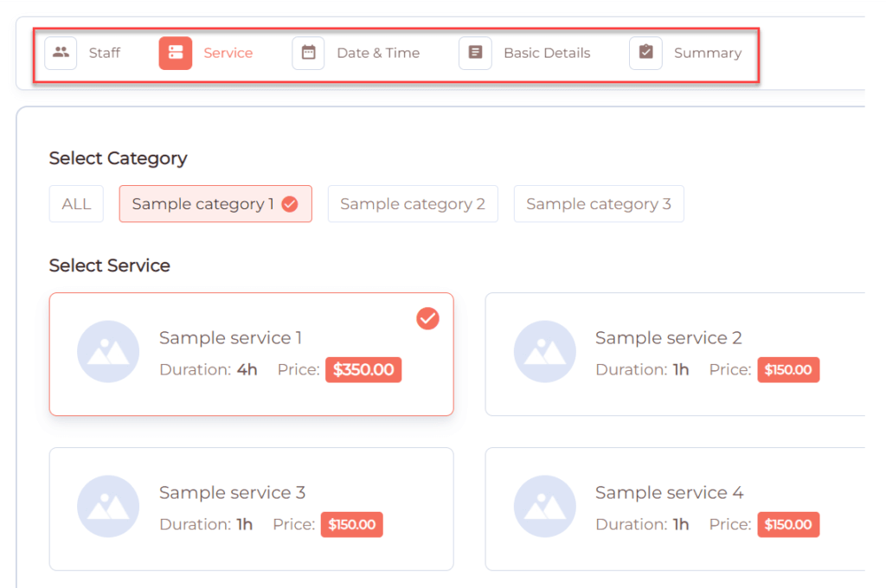Click the $350.00 price badge
This screenshot has width=886, height=588.
(x=363, y=370)
